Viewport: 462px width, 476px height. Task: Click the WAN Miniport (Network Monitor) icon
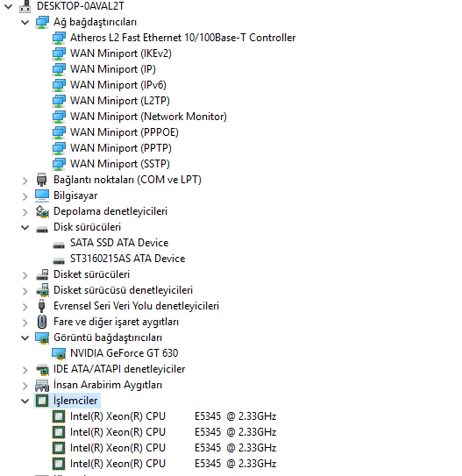pos(59,117)
